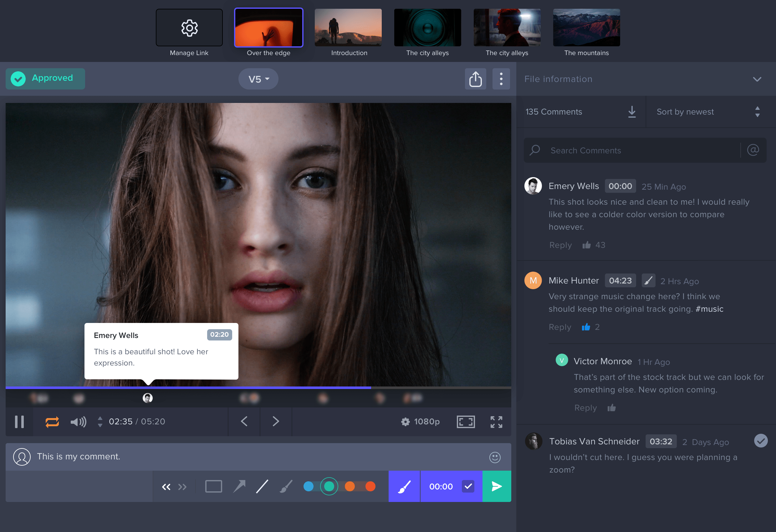Download comments using the download icon
Viewport: 776px width, 532px height.
pyautogui.click(x=631, y=112)
